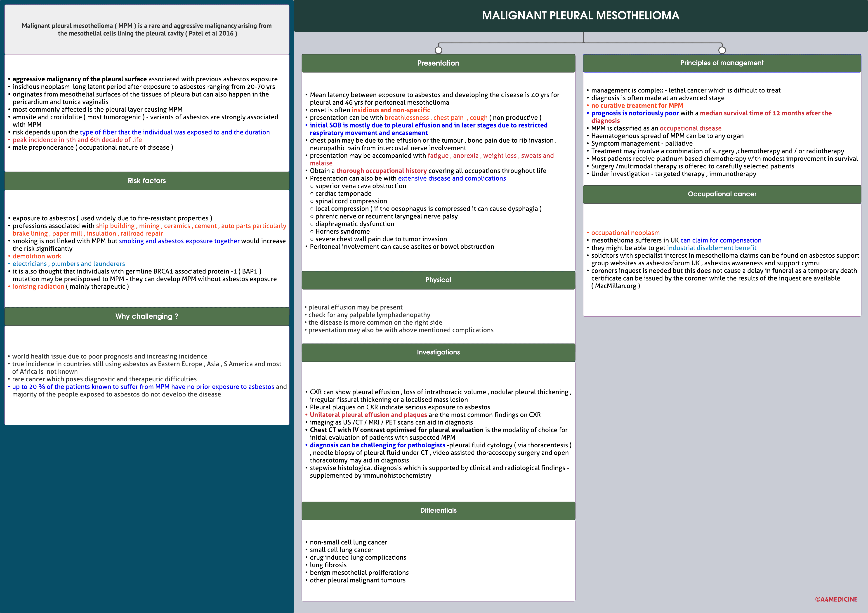Click the 'can claim for compensation' text
The image size is (868, 613).
pyautogui.click(x=721, y=240)
